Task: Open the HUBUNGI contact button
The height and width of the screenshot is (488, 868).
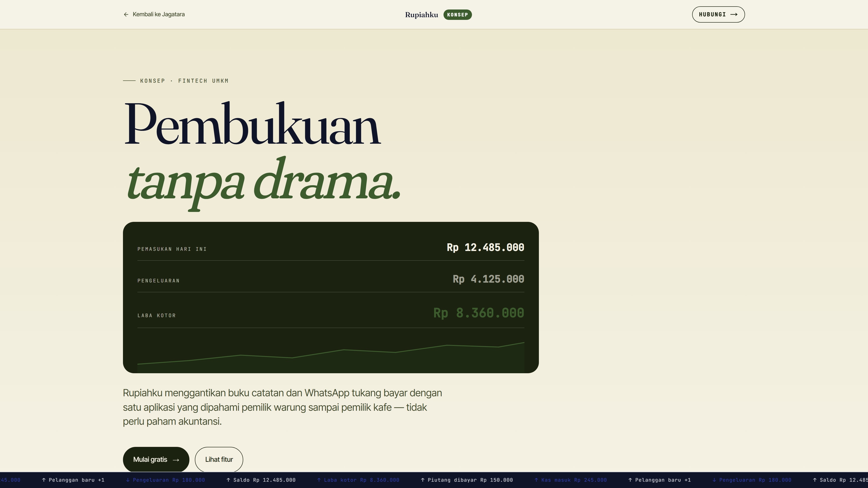Action: 718,14
